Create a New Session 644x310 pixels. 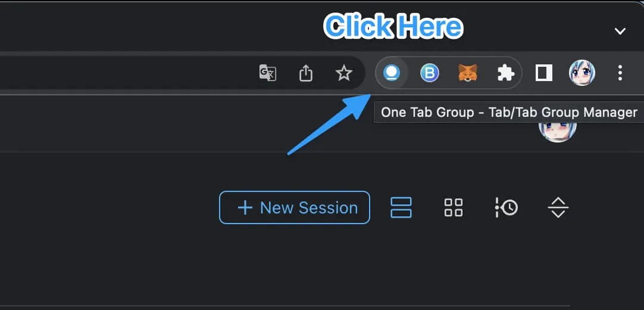coord(295,207)
